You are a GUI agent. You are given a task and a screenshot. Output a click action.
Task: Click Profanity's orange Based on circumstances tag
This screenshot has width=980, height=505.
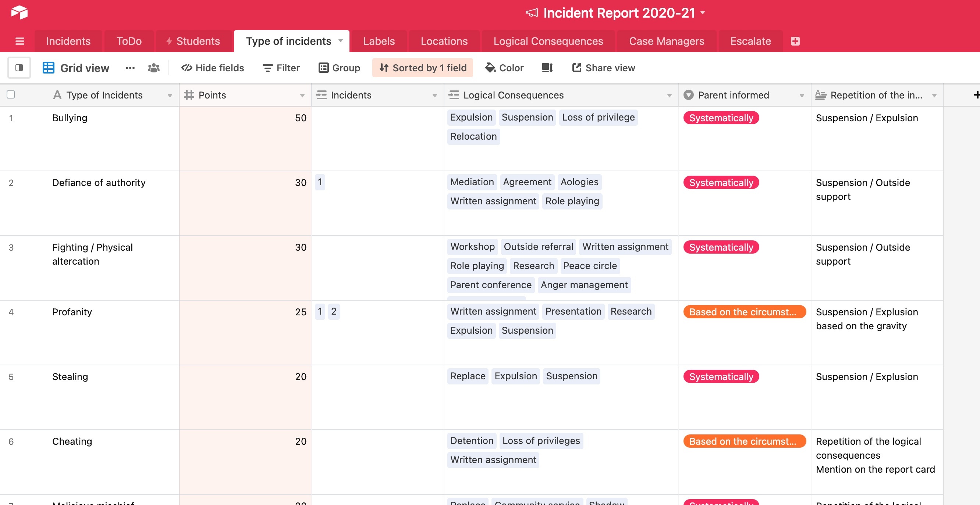tap(745, 312)
